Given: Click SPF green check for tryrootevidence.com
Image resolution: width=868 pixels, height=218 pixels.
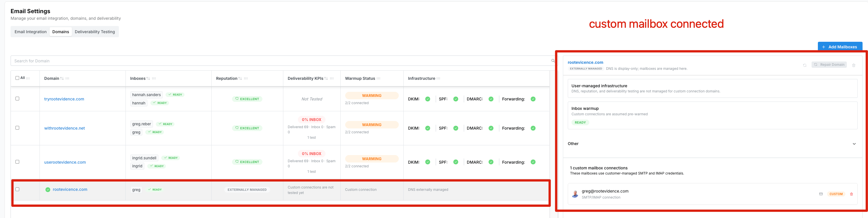Looking at the screenshot, I should [455, 99].
